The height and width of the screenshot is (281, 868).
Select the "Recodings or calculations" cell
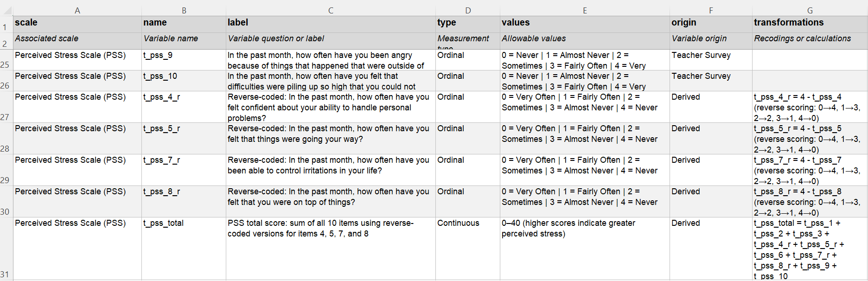(x=810, y=39)
